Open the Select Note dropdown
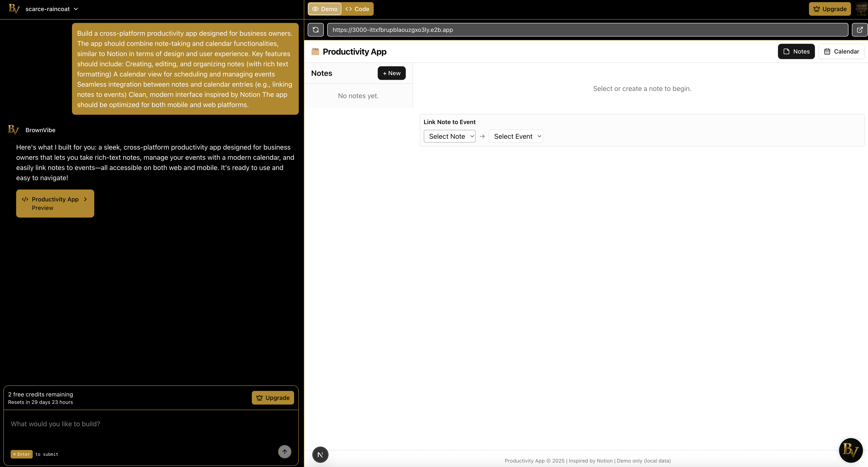Image resolution: width=868 pixels, height=467 pixels. tap(449, 136)
